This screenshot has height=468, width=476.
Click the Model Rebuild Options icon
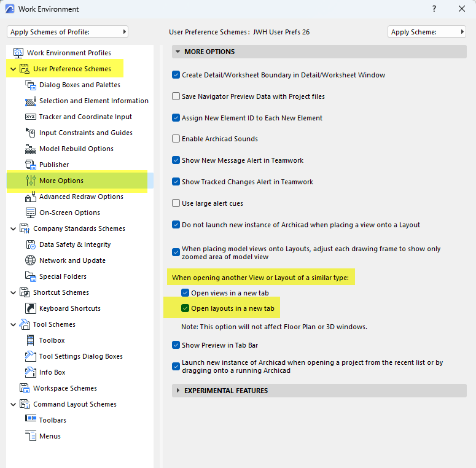30,149
